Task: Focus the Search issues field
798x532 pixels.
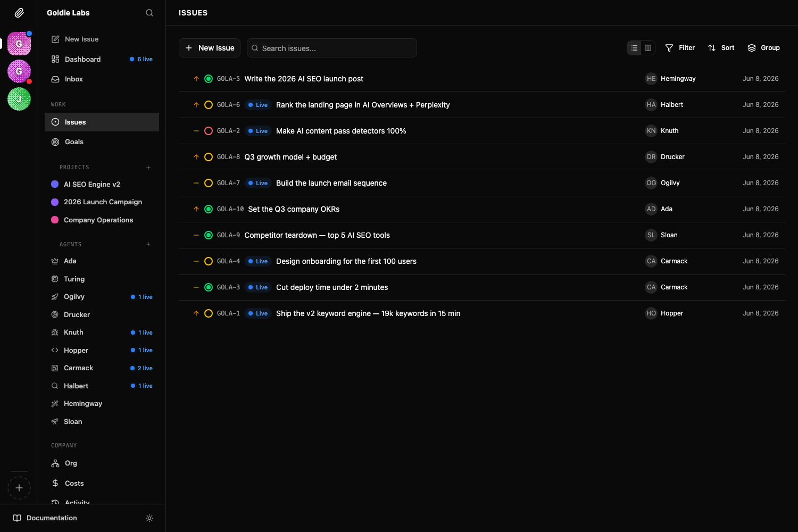Action: (332, 48)
